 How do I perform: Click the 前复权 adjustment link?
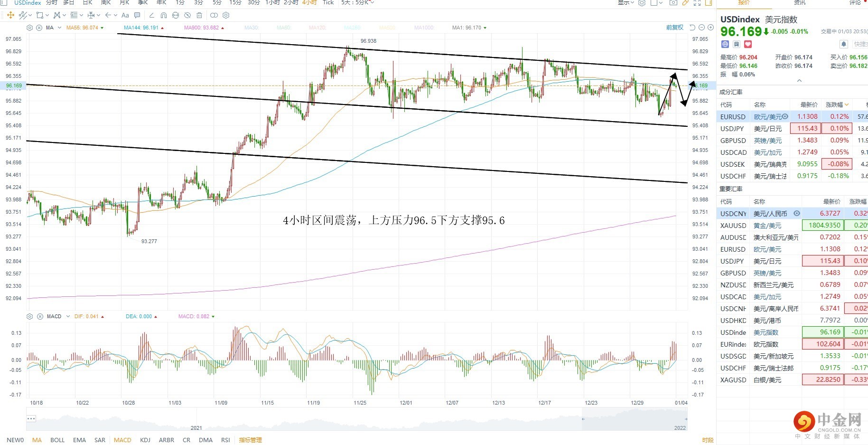coord(675,28)
